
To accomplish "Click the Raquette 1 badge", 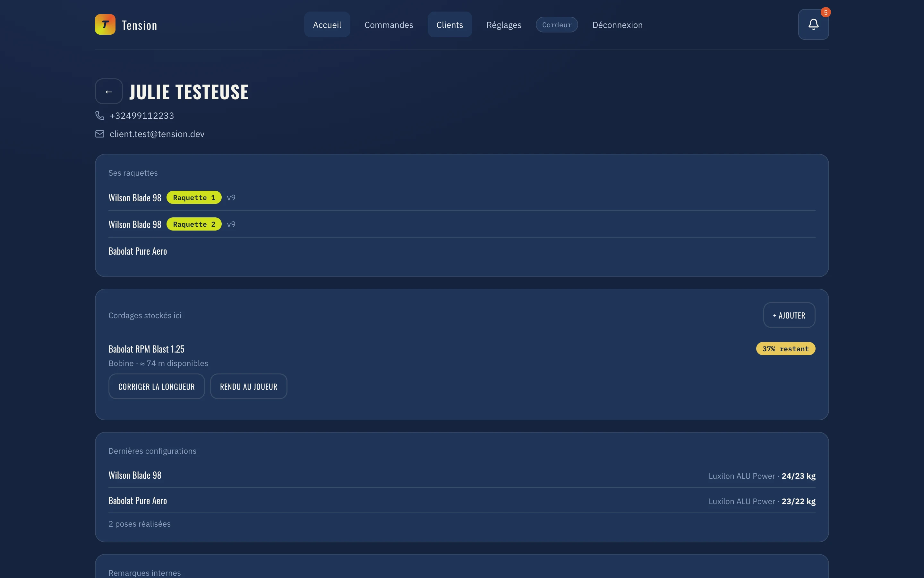I will pyautogui.click(x=194, y=197).
